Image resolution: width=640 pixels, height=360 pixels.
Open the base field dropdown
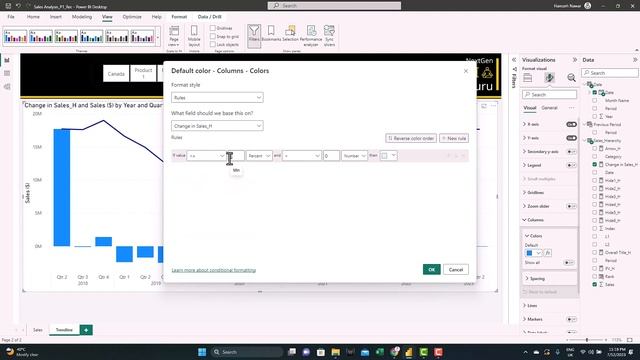point(217,126)
